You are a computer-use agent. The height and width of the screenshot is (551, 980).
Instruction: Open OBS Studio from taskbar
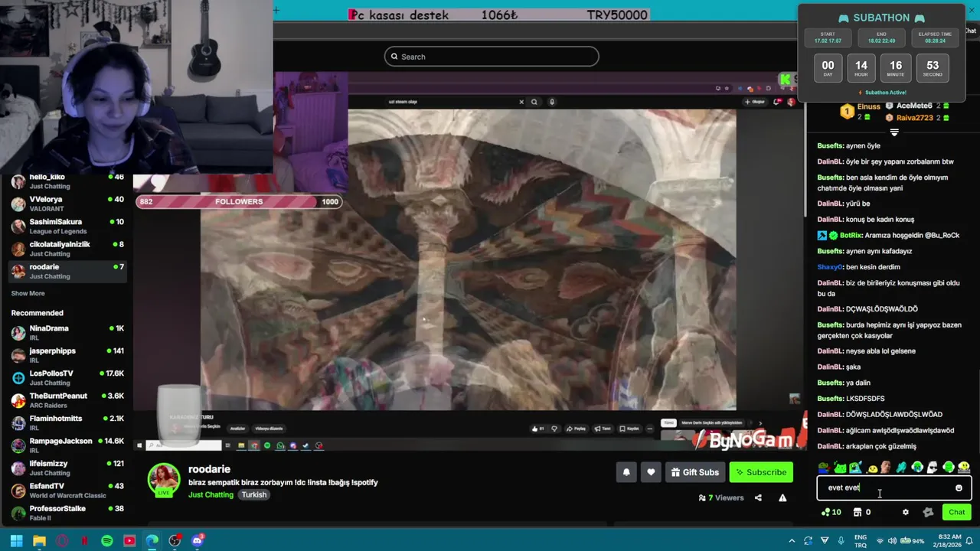coord(175,541)
